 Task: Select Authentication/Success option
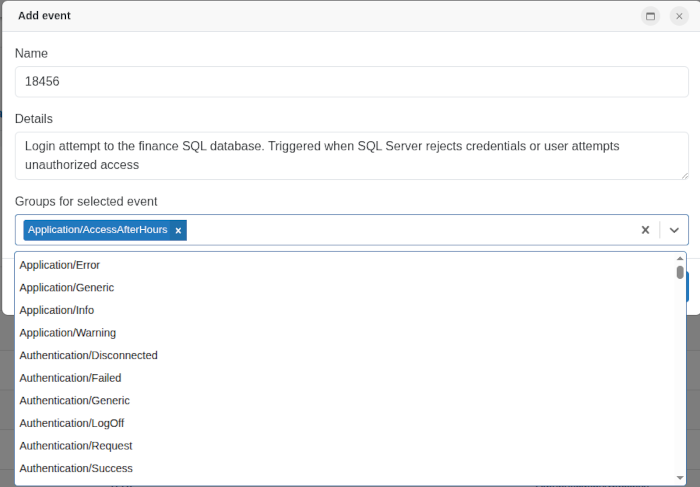[76, 468]
